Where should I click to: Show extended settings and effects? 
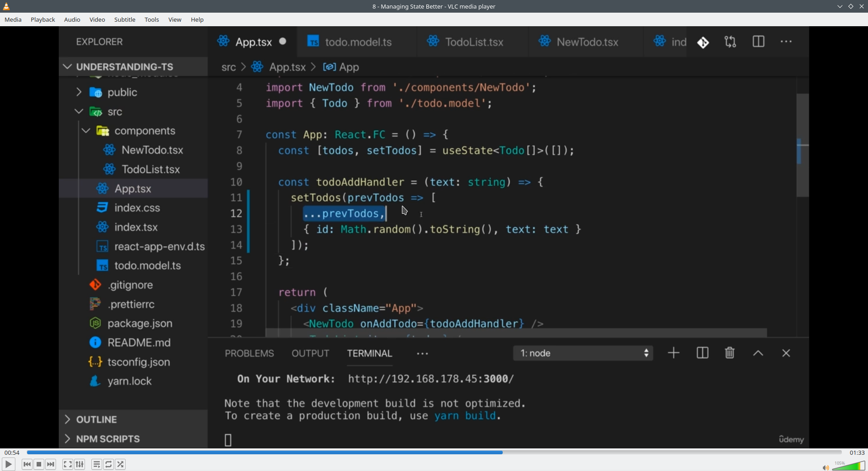(80, 464)
